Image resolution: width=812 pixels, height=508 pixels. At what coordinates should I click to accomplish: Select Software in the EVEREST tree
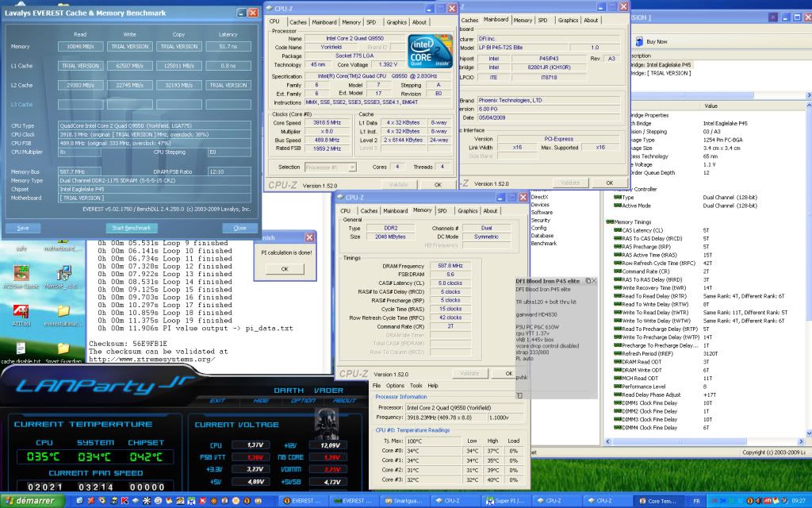[x=542, y=213]
